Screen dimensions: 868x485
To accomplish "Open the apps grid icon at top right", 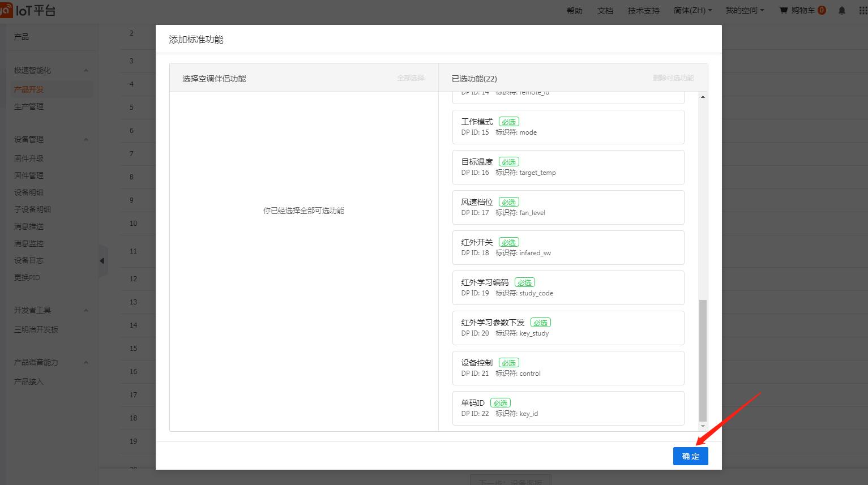I will point(863,10).
